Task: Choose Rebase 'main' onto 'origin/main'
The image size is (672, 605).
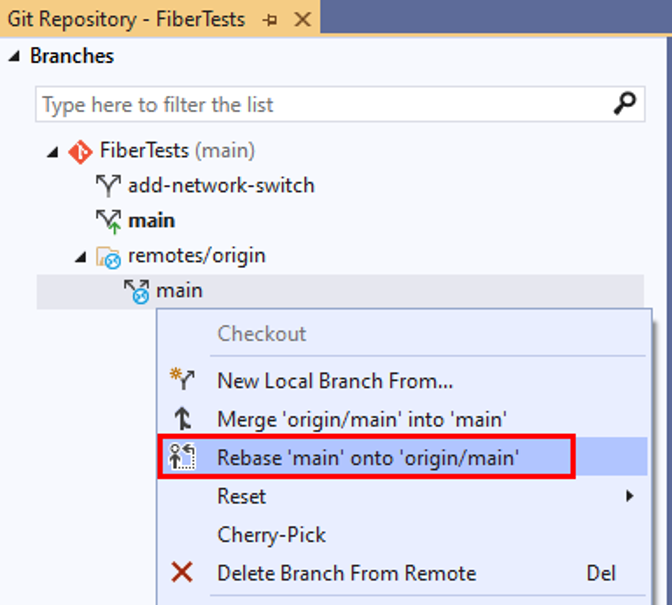Action: (367, 458)
